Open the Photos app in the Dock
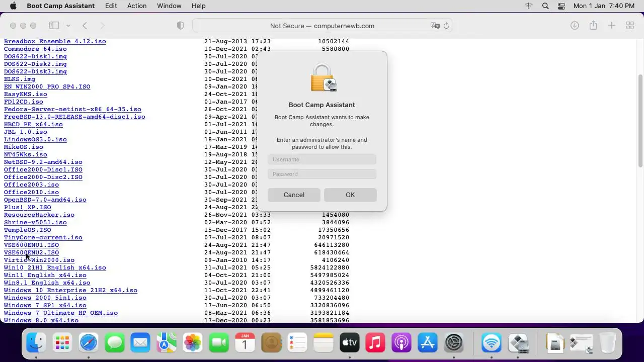644x362 pixels. coord(193,343)
